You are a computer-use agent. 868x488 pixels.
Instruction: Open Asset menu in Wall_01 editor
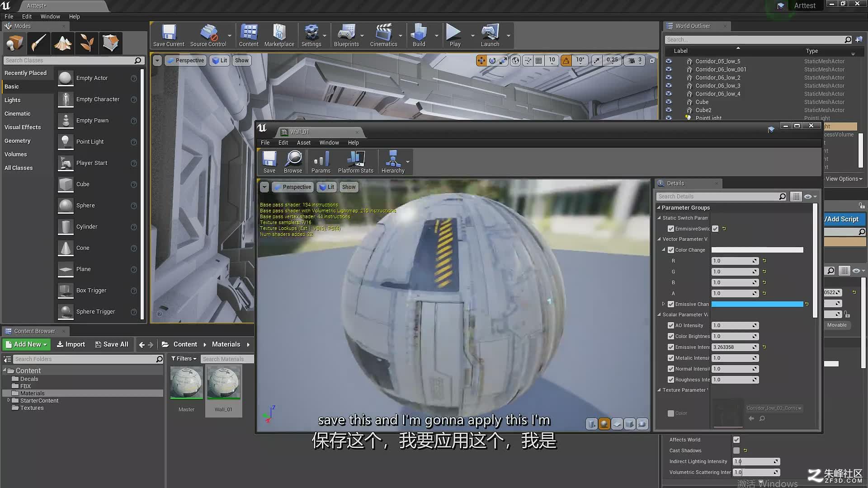point(304,142)
